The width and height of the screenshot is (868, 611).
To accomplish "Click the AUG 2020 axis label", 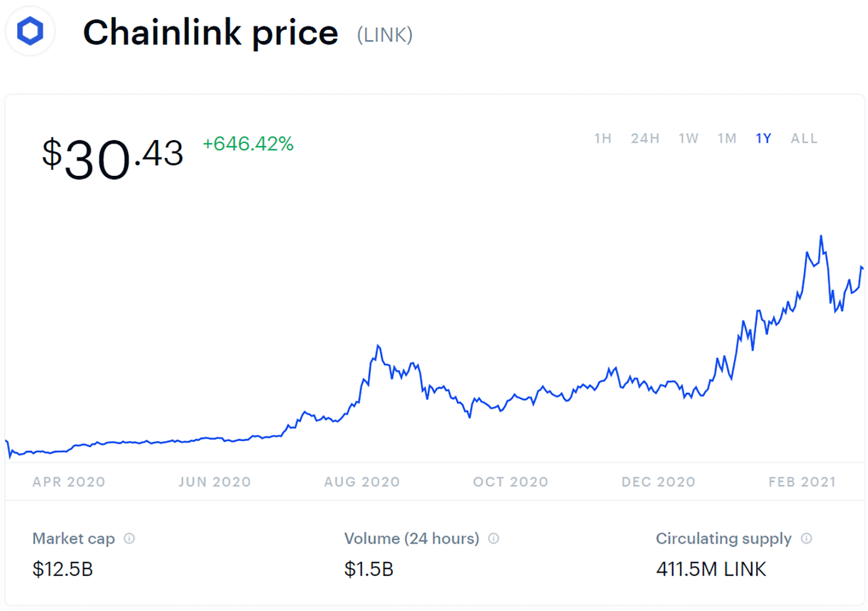I will coord(362,482).
